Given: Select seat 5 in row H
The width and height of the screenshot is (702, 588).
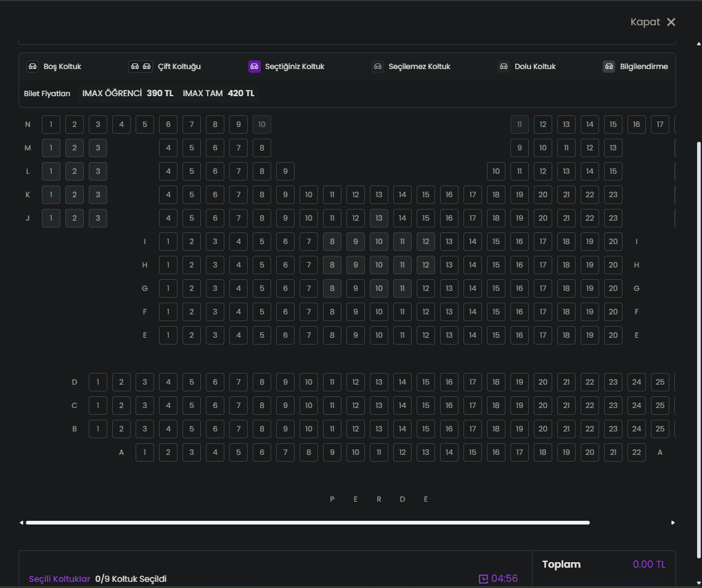Looking at the screenshot, I should pos(262,264).
